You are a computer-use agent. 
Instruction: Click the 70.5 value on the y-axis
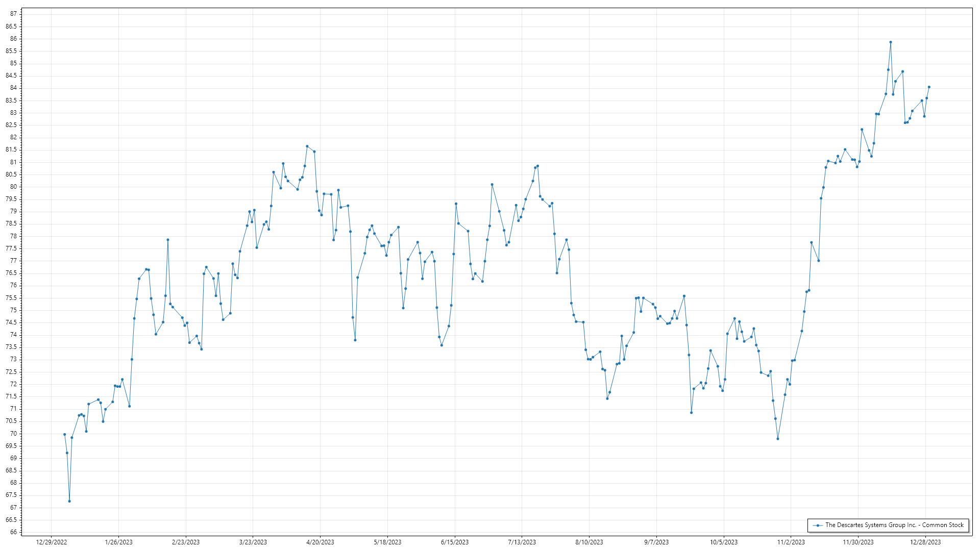pyautogui.click(x=11, y=421)
